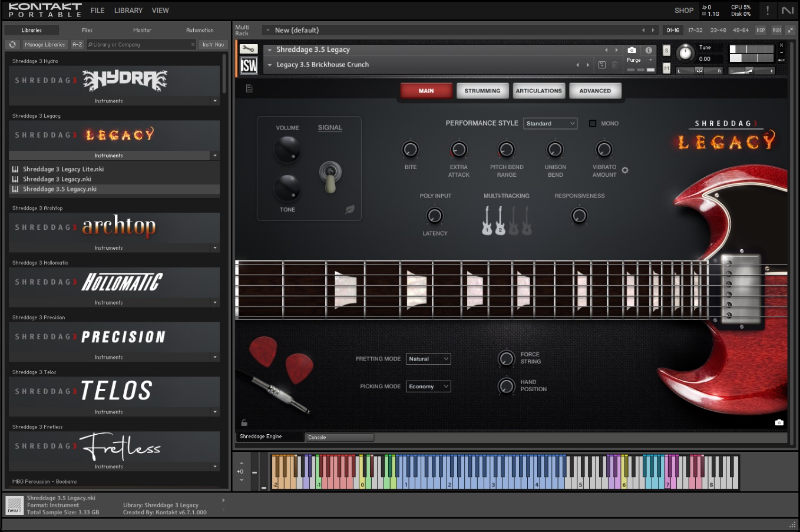The width and height of the screenshot is (800, 532).
Task: Mute the instrument with M button
Action: coord(666,68)
